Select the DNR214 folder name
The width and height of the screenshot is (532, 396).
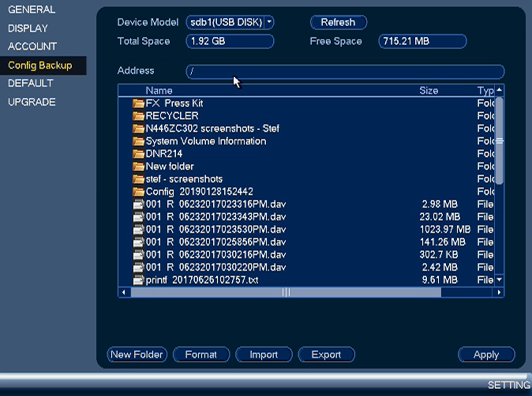click(x=164, y=154)
